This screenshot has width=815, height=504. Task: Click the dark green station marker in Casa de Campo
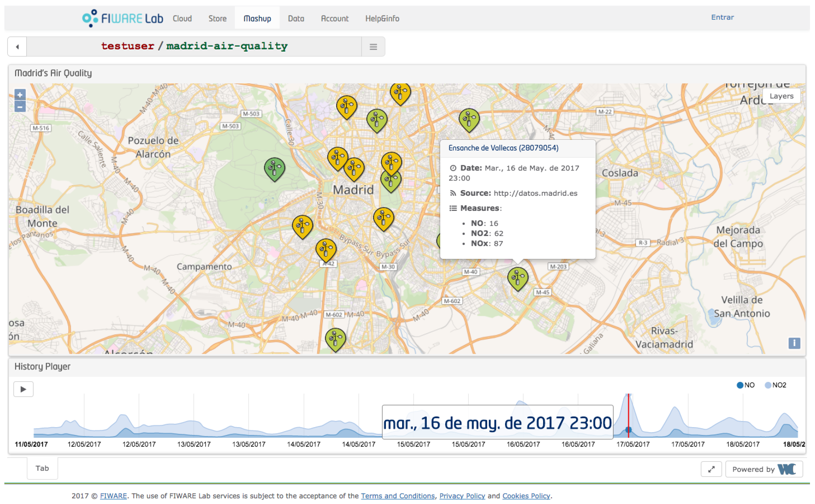tap(274, 168)
